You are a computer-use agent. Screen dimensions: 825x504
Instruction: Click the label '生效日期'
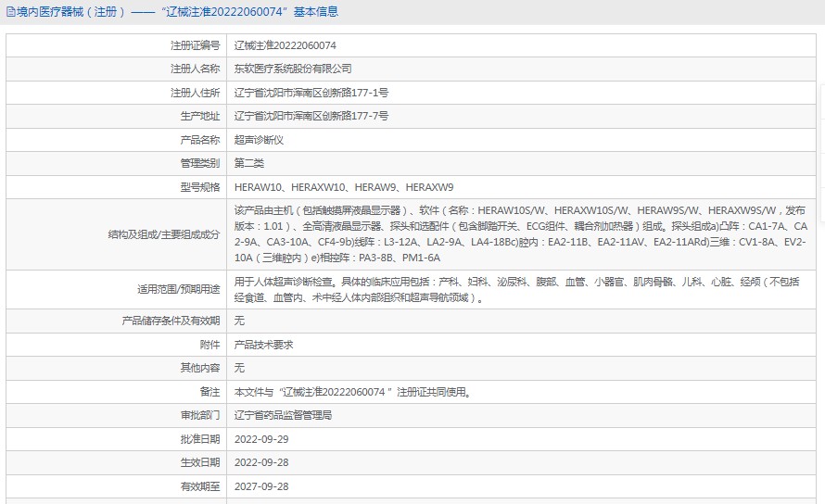(x=200, y=462)
